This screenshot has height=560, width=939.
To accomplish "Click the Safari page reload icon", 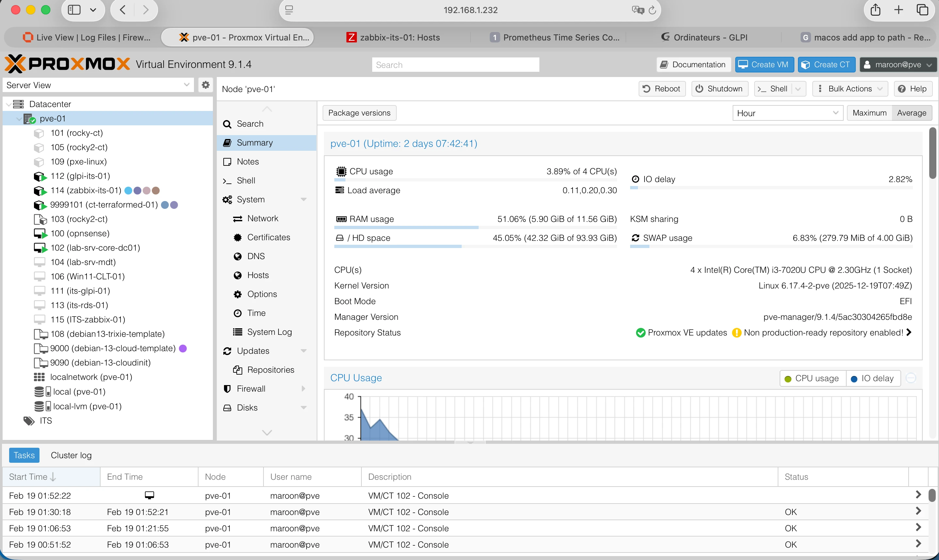I will [x=652, y=10].
